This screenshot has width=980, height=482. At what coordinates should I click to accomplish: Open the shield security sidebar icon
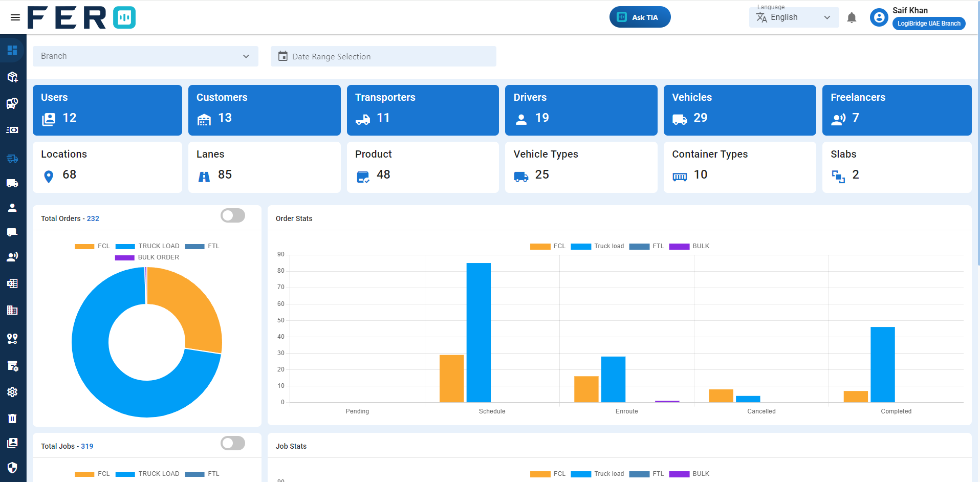click(x=12, y=468)
